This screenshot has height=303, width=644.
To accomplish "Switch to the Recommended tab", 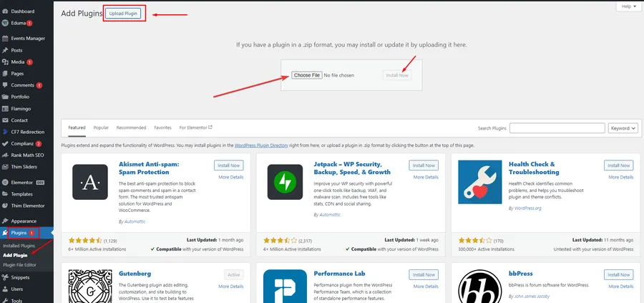I will point(131,128).
